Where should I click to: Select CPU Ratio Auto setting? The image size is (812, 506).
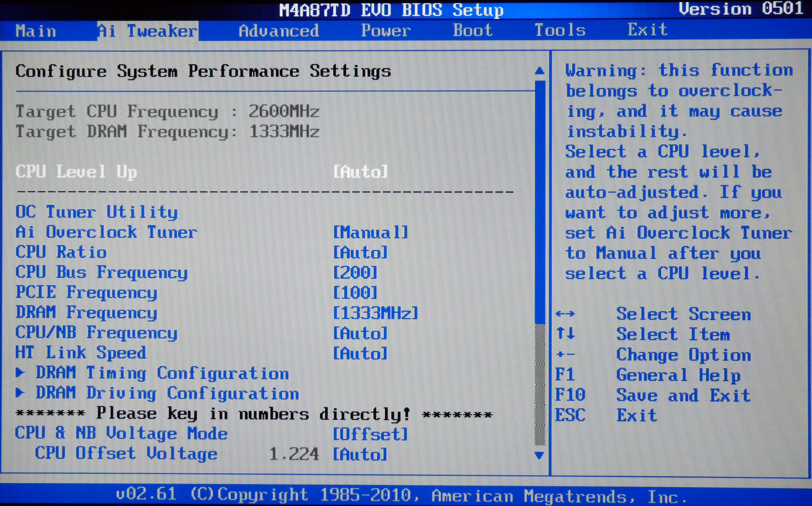tap(361, 253)
